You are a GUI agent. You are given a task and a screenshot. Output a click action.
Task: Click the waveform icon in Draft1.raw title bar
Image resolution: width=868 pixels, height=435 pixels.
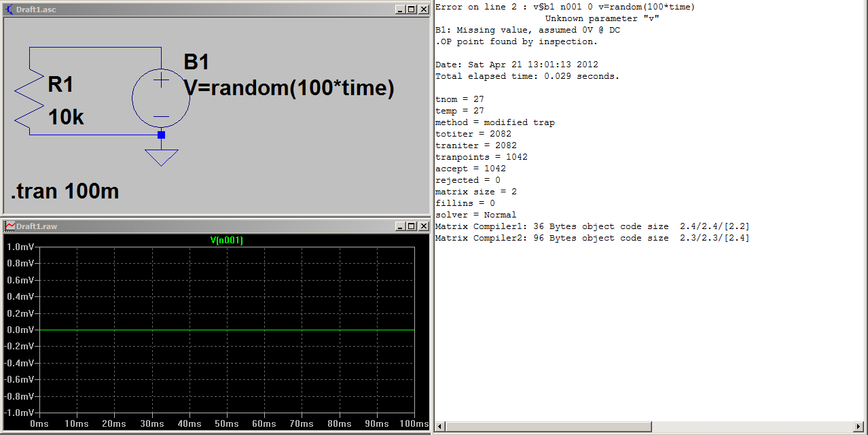click(9, 226)
